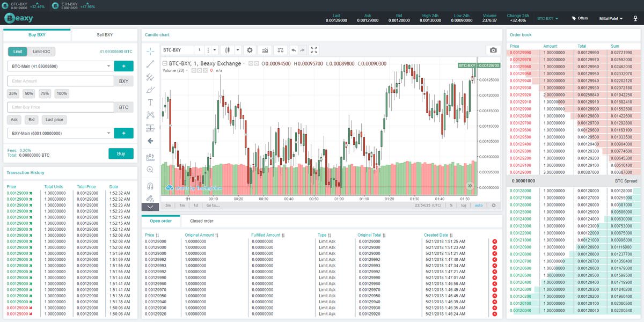Expand Volume (20) indicator options

pos(187,70)
